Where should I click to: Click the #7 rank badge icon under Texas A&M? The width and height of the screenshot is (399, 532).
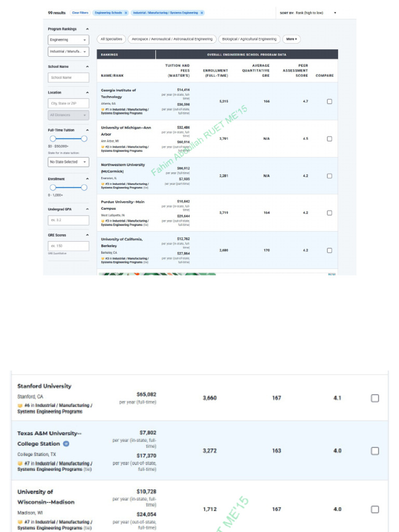pyautogui.click(x=20, y=463)
